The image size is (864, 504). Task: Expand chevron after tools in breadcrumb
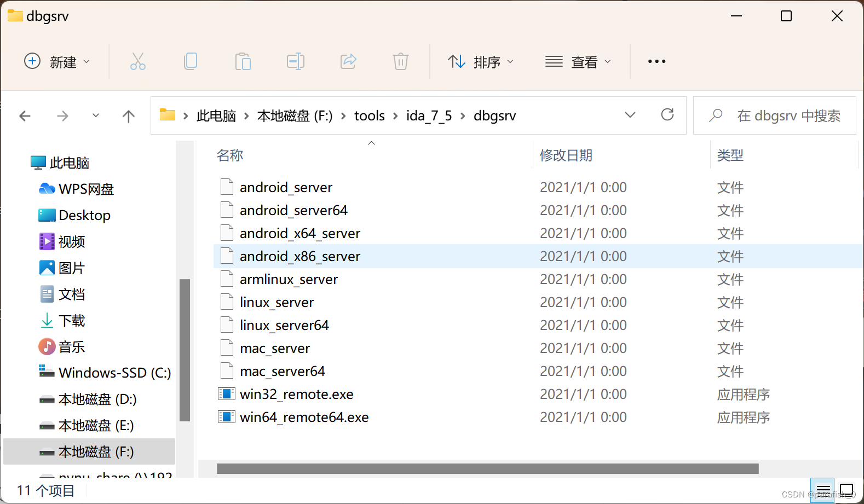395,116
